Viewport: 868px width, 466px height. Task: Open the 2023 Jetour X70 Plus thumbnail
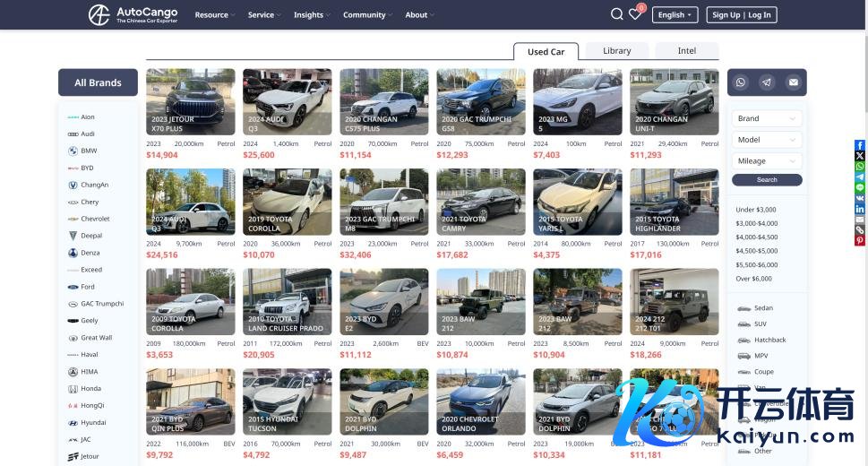[x=190, y=102]
